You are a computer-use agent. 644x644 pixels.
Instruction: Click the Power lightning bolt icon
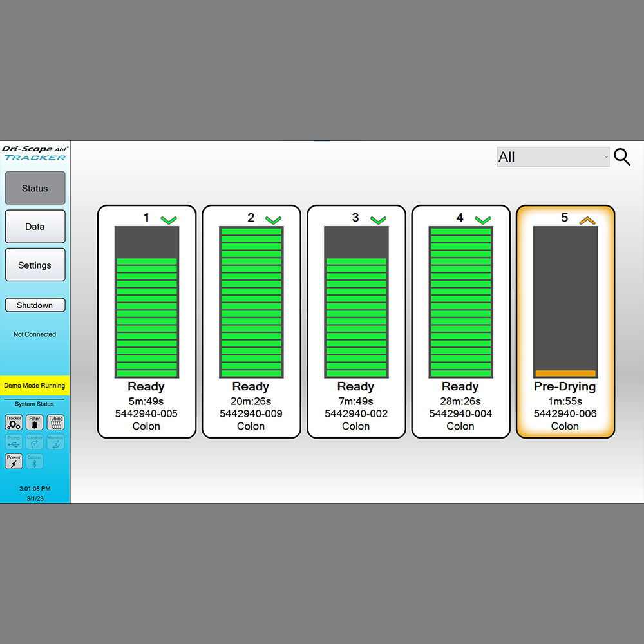[14, 461]
